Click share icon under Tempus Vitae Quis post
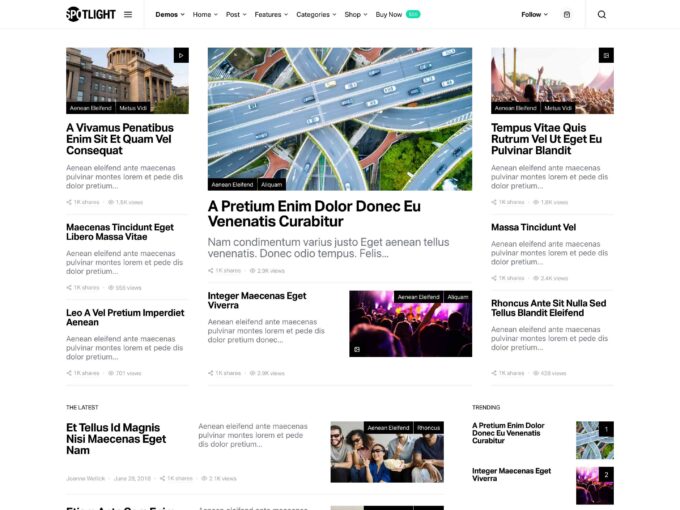 coord(494,202)
